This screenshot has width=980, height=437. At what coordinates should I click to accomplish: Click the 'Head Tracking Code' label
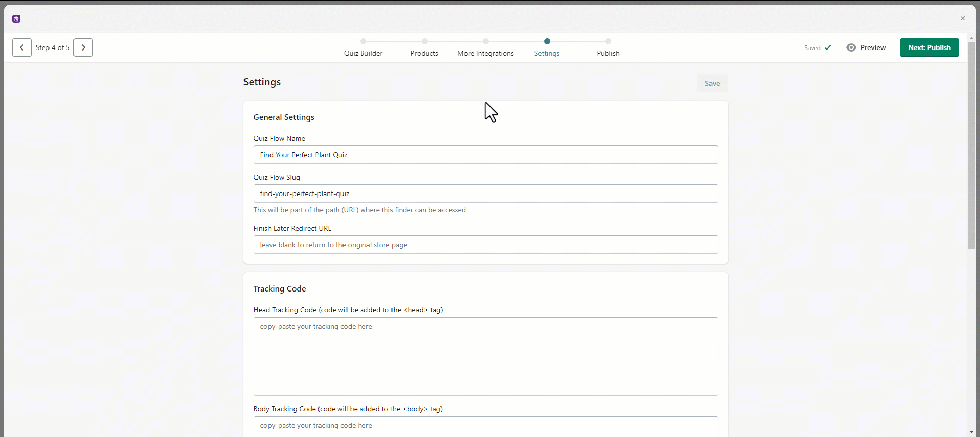pos(348,310)
